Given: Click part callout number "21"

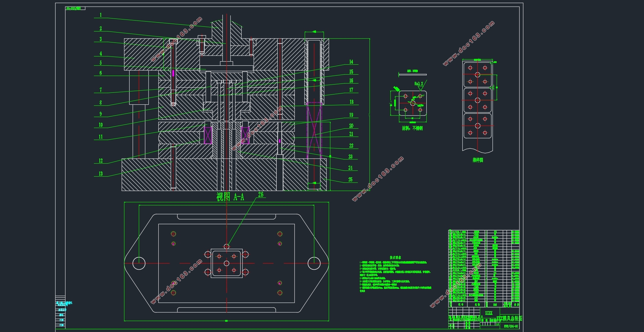Looking at the screenshot, I should pos(351,134).
